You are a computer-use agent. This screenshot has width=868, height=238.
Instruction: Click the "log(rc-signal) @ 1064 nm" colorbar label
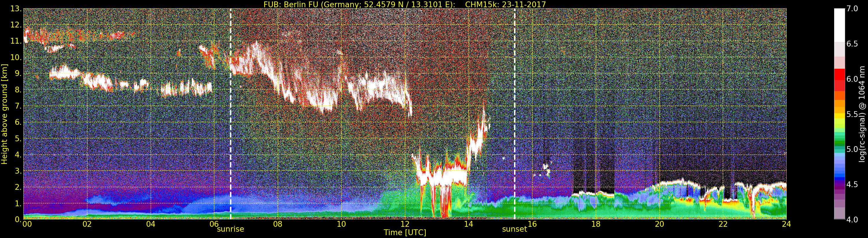pyautogui.click(x=863, y=114)
